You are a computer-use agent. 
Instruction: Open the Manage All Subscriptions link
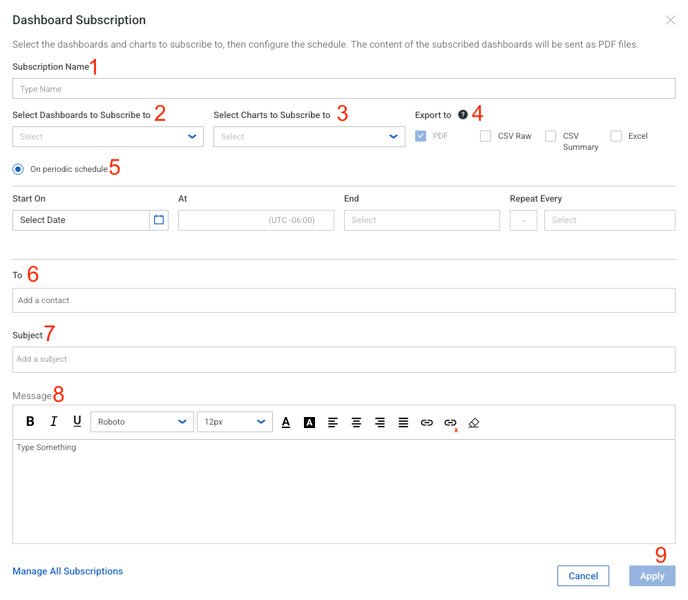pos(68,571)
